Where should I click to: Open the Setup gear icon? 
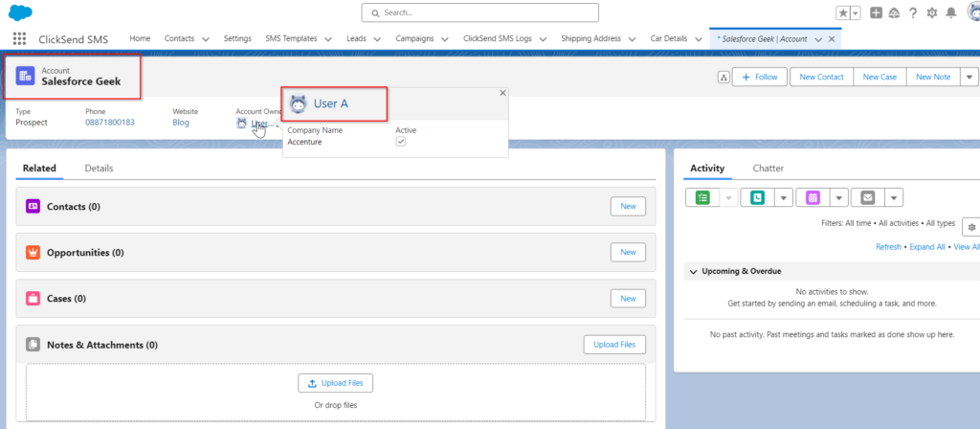coord(932,12)
